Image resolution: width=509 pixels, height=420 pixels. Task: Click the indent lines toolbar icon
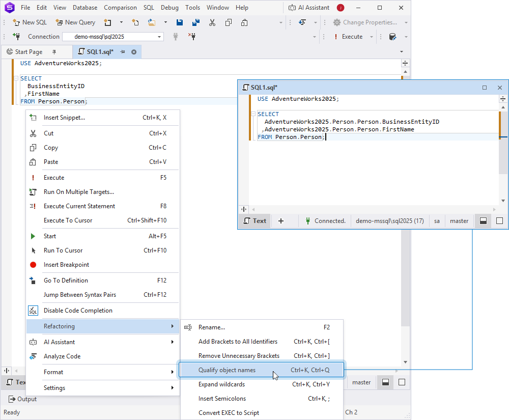pos(302,22)
